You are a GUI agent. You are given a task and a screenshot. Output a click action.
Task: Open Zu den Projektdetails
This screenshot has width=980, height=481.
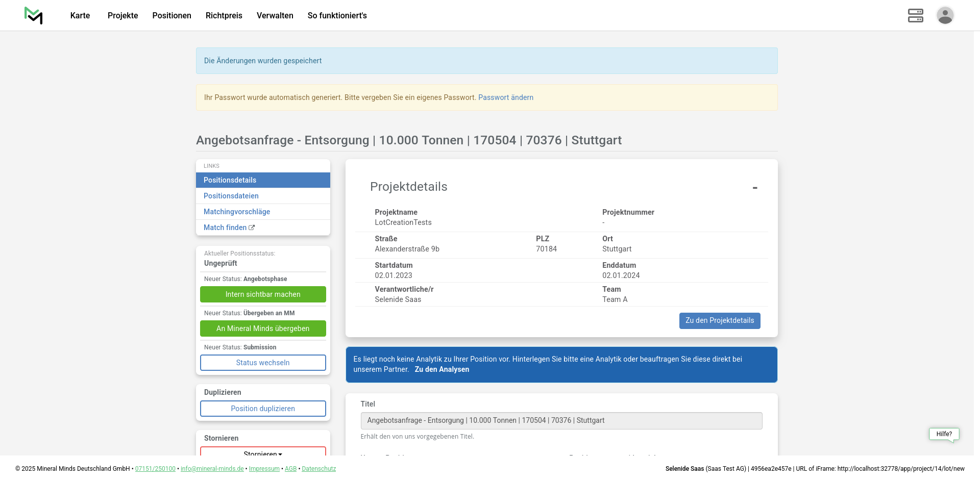pyautogui.click(x=719, y=320)
